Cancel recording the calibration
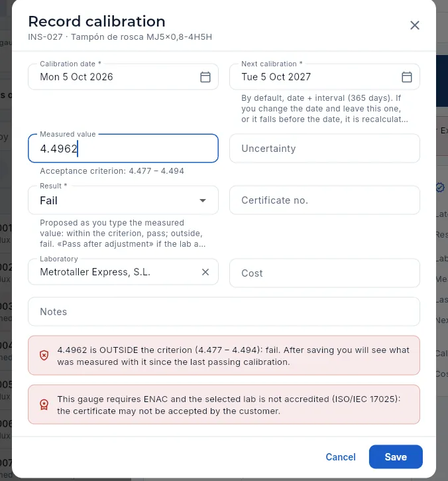 coord(341,456)
